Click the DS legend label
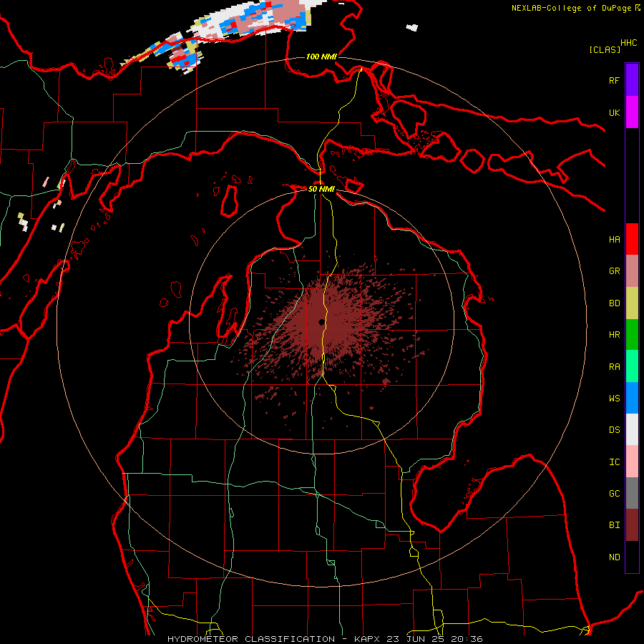This screenshot has width=644, height=644. [x=614, y=430]
